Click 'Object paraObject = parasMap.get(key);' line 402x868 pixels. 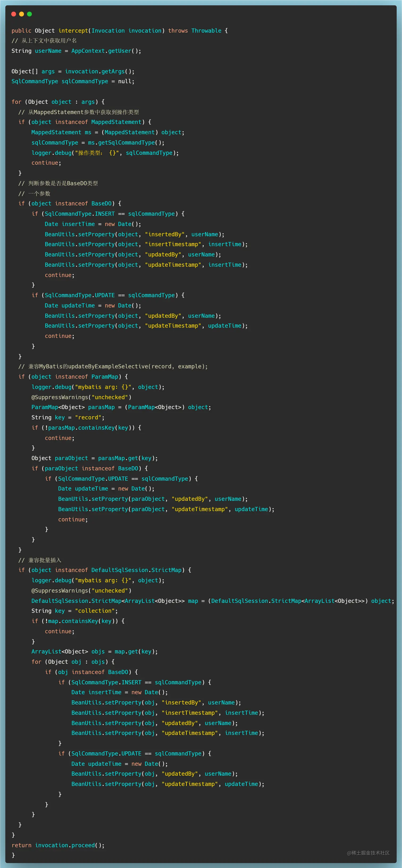tap(95, 458)
